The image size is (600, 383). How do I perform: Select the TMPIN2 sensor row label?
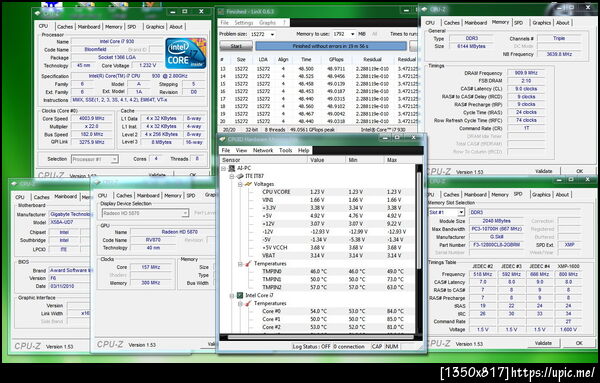(x=272, y=287)
